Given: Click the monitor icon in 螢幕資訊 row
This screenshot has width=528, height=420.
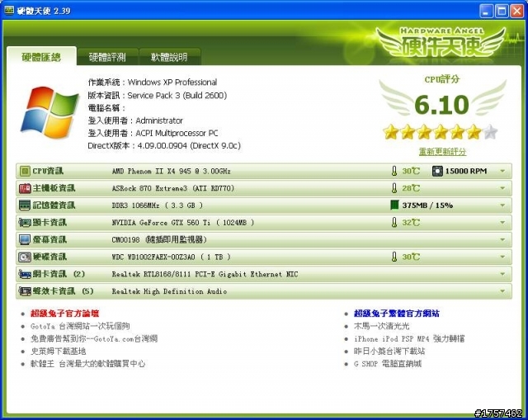Looking at the screenshot, I should (25, 240).
